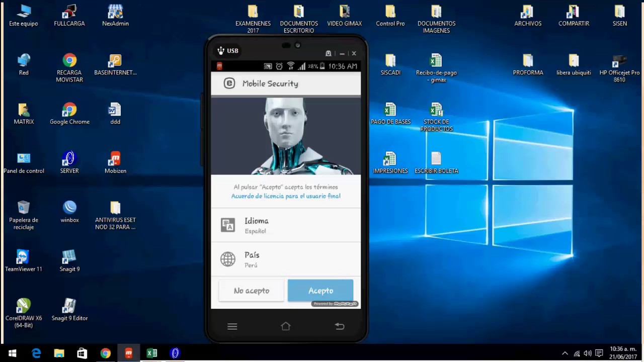Open the DOCUMENTOS IMAGENES folder

point(436,19)
